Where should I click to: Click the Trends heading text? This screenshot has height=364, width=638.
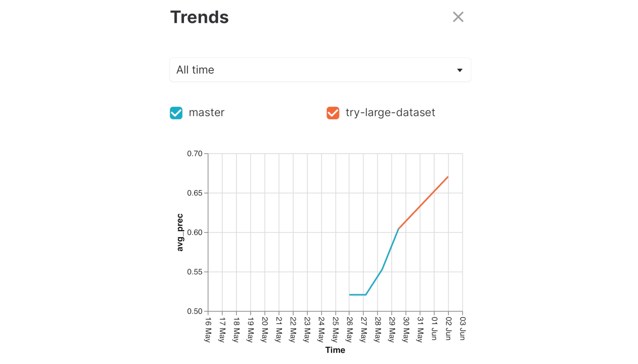(199, 17)
